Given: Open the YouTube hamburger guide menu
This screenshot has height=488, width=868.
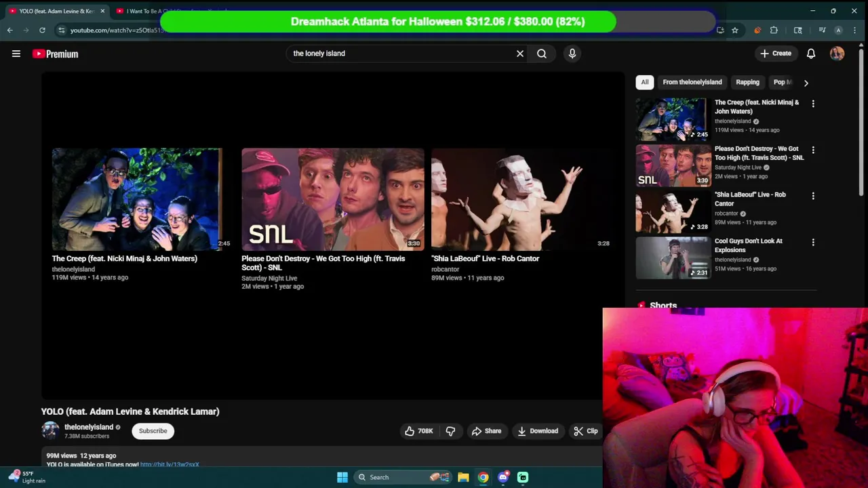Looking at the screenshot, I should [x=16, y=54].
